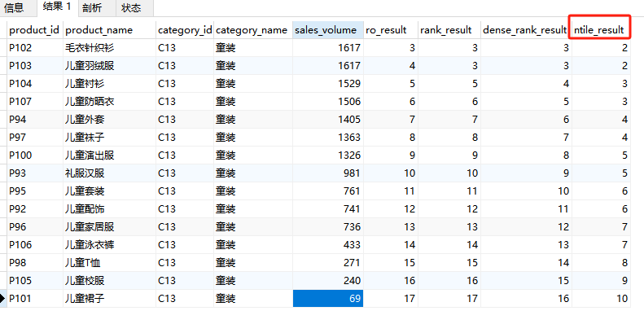Click the current row arrow indicator for P101
Screen dimensions: 644x311
coord(3,298)
